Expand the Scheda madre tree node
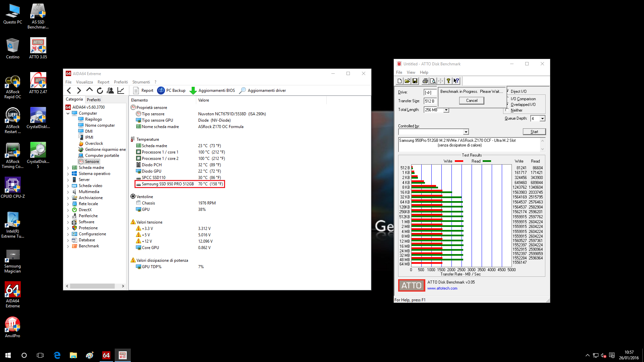The image size is (644, 362). (68, 168)
